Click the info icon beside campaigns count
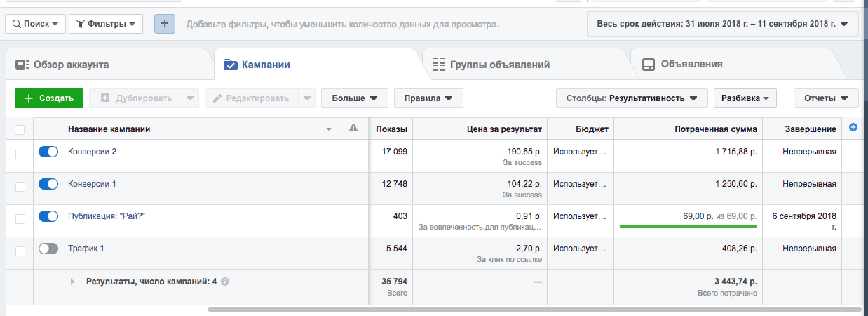Viewport: 868px width, 316px height. click(x=225, y=282)
